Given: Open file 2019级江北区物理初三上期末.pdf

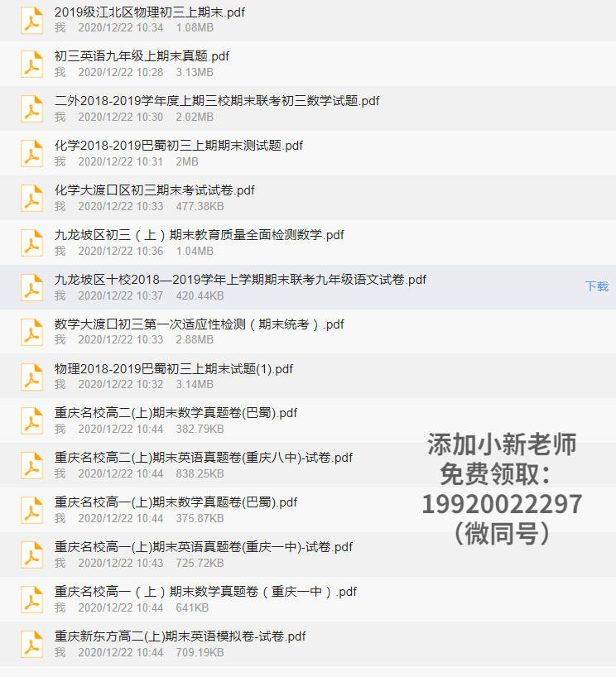Looking at the screenshot, I should pos(150,12).
